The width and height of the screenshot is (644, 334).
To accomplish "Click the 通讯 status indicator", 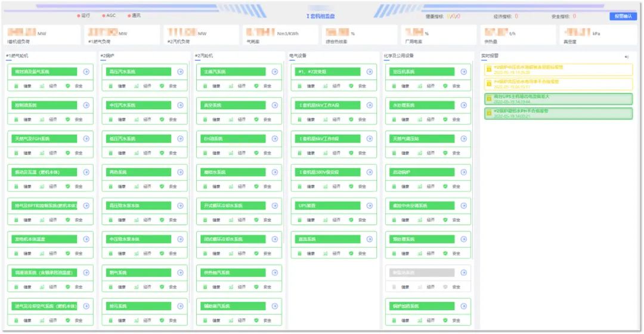I will (134, 16).
